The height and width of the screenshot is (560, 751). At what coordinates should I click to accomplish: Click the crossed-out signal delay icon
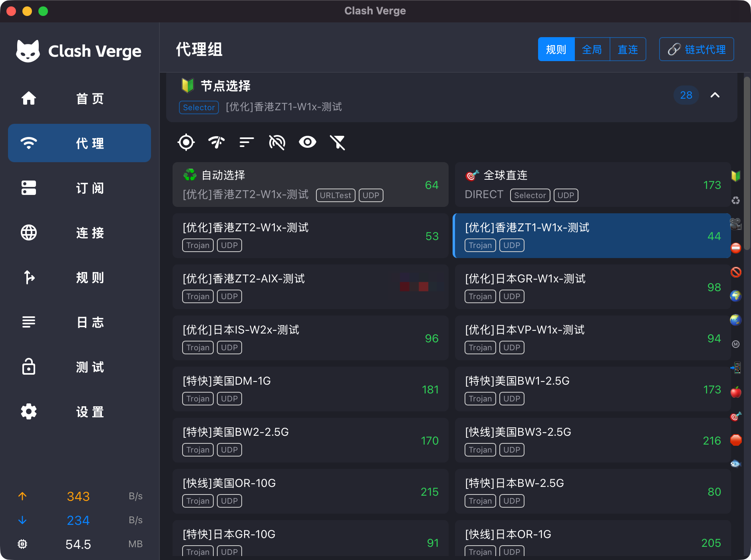click(277, 142)
